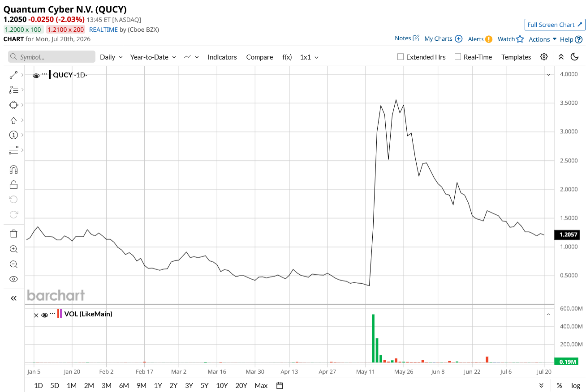Toggle the magnet snap tool
The height and width of the screenshot is (392, 586).
pos(13,170)
